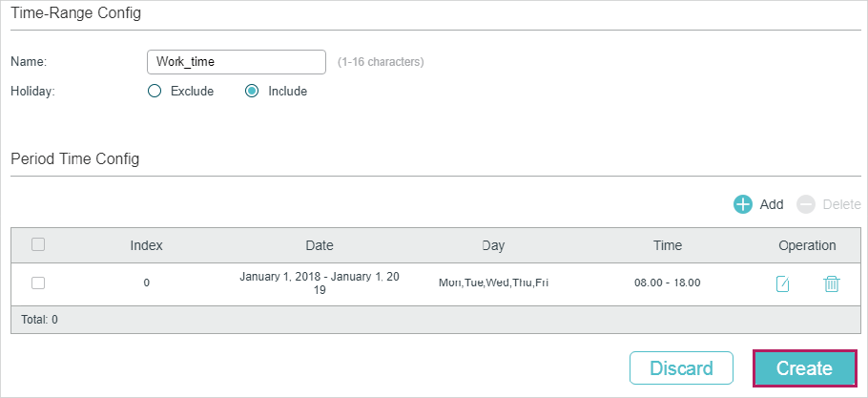Focus the Name field containing Work_time

[x=236, y=62]
